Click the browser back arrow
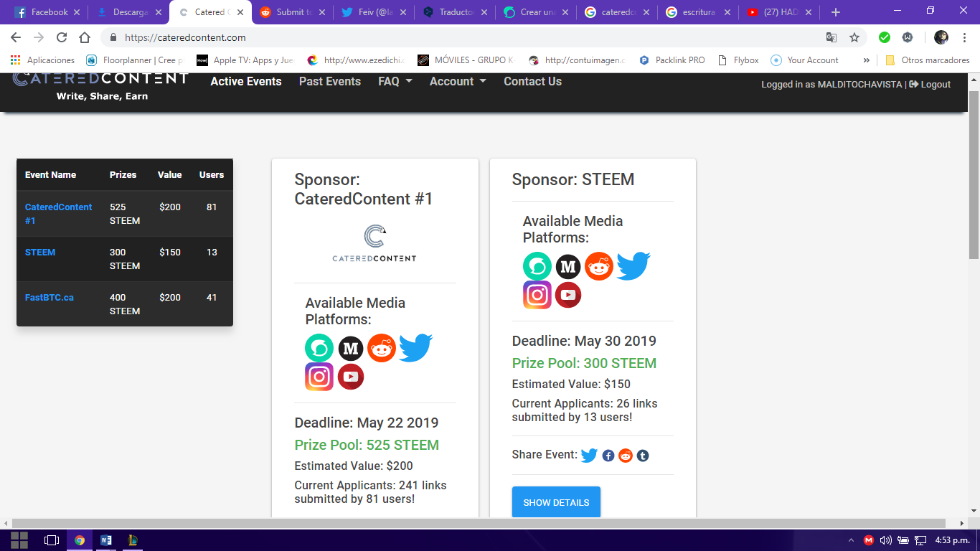Image resolution: width=980 pixels, height=551 pixels. [x=16, y=37]
